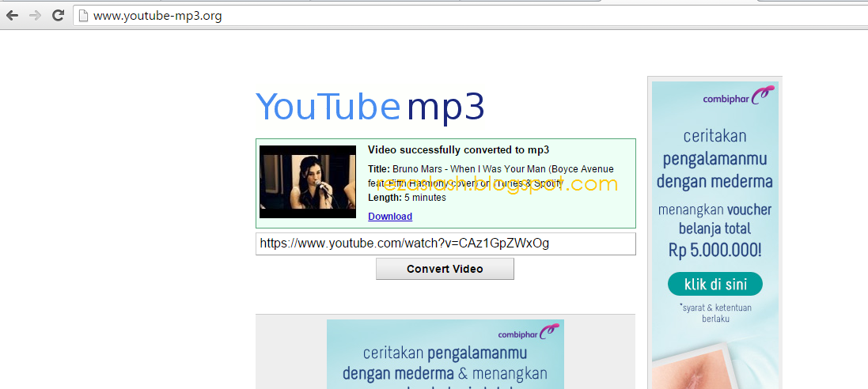868x389 pixels.
Task: Click 'Video successfully converted to mp3' text
Action: click(x=458, y=150)
